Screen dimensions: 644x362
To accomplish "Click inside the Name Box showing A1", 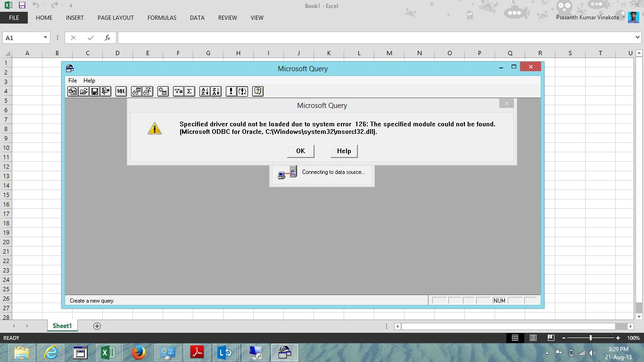I will [x=22, y=38].
